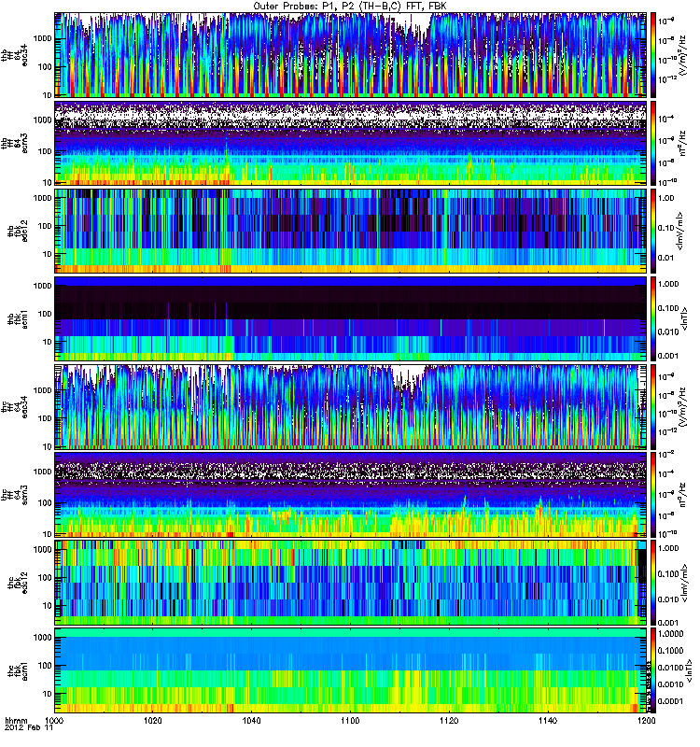The width and height of the screenshot is (700, 747).
Task: Click the color bar beside thb eac34 panel
Action: [x=652, y=55]
